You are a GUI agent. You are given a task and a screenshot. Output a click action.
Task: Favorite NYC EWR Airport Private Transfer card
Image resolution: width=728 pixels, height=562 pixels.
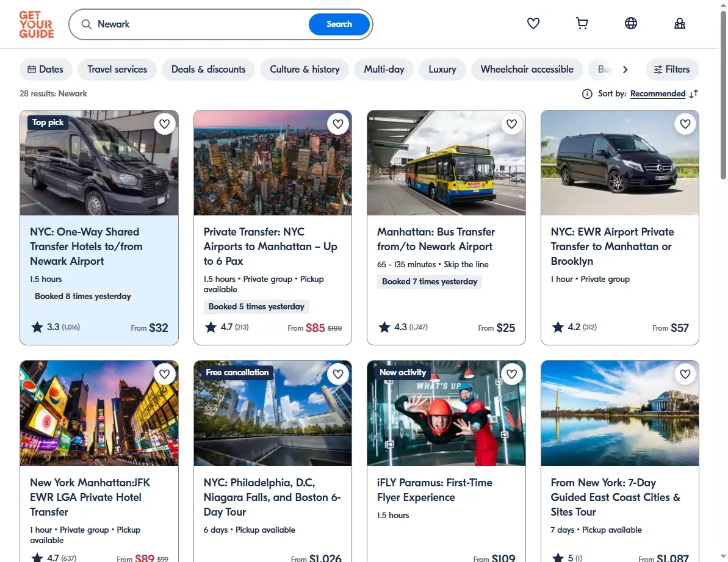(685, 124)
